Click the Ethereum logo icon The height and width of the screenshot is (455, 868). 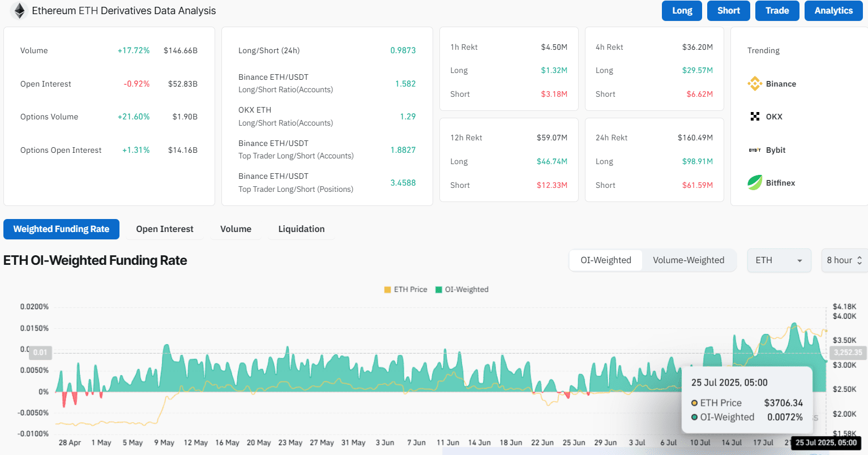point(19,11)
